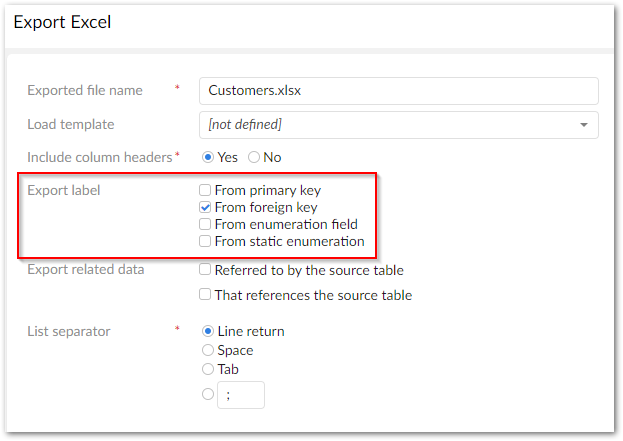The height and width of the screenshot is (441, 623).
Task: Click the custom separator text box
Action: 241,394
